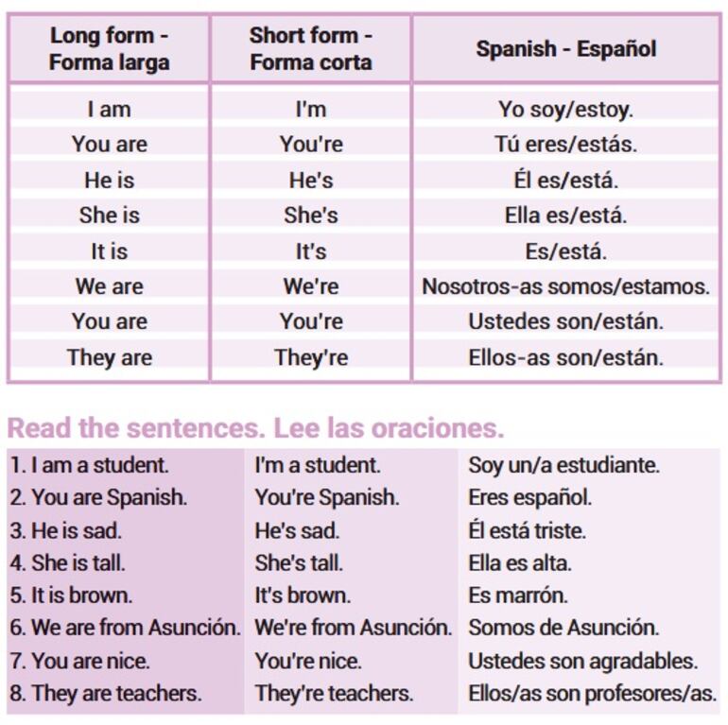Select the "She is" long form cell
The height and width of the screenshot is (725, 728).
click(x=109, y=216)
